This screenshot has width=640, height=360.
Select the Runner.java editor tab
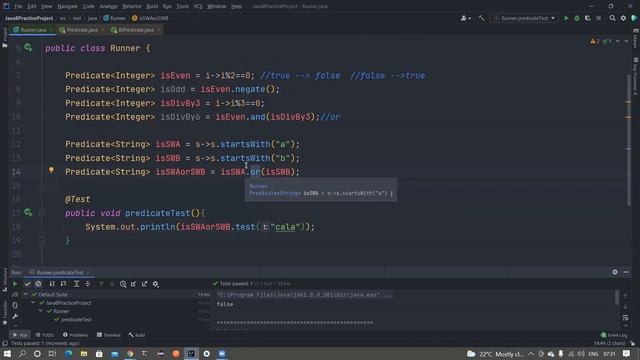33,30
